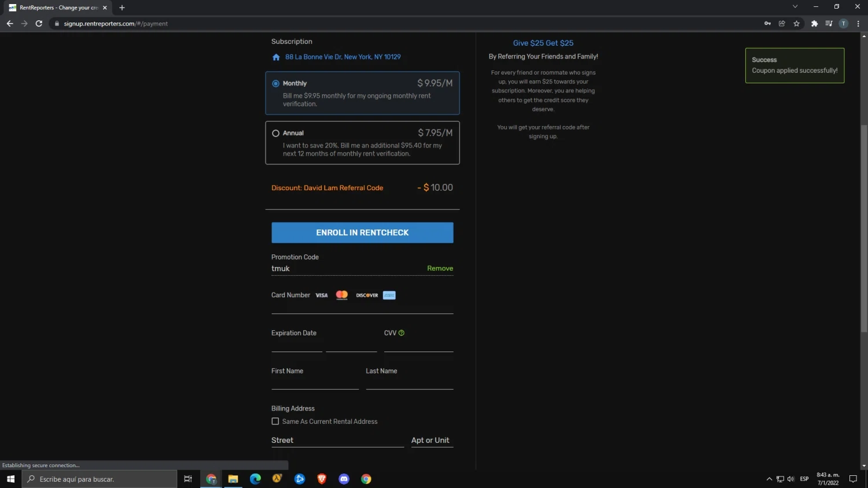This screenshot has width=868, height=488.
Task: Click the Visa card logo
Action: pos(322,295)
